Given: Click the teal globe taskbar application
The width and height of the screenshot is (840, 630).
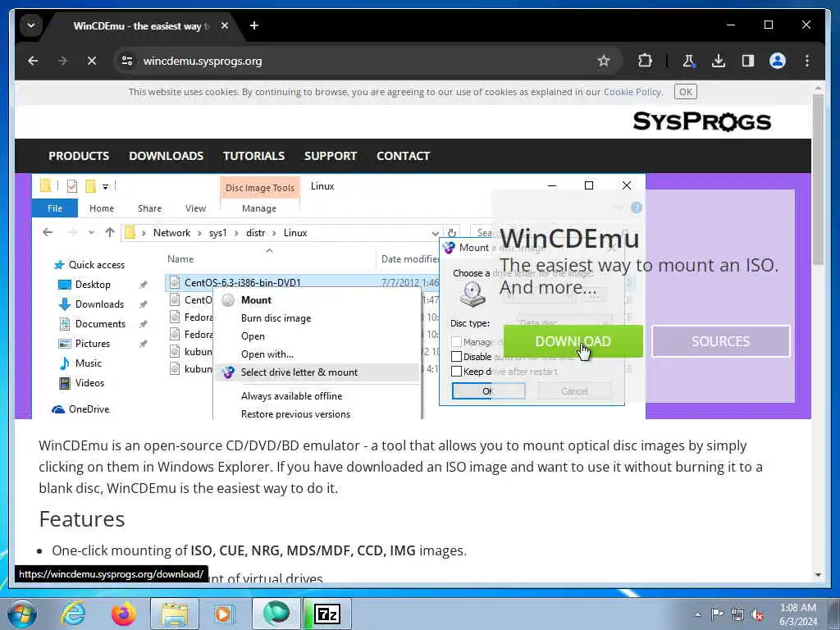Looking at the screenshot, I should pyautogui.click(x=276, y=614).
